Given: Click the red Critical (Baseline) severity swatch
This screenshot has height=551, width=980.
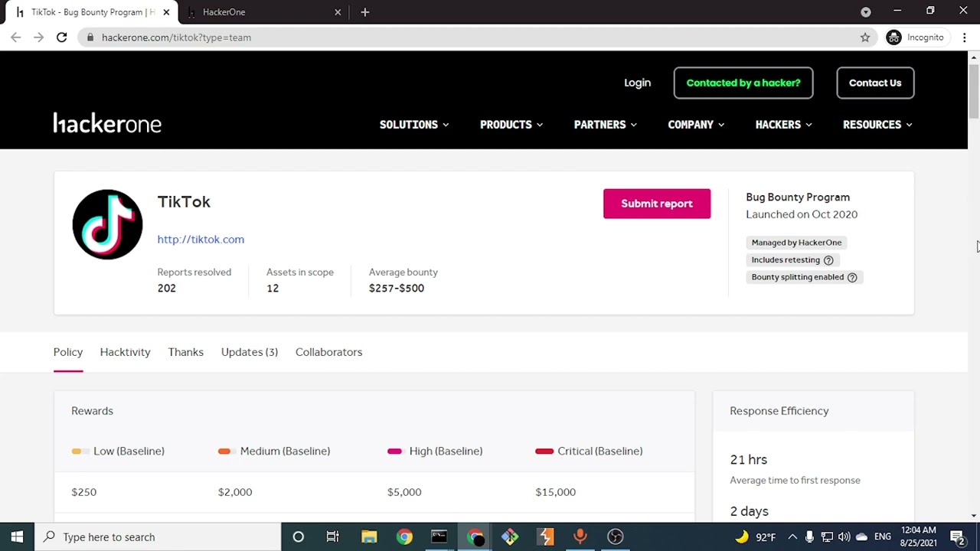Looking at the screenshot, I should tap(544, 452).
